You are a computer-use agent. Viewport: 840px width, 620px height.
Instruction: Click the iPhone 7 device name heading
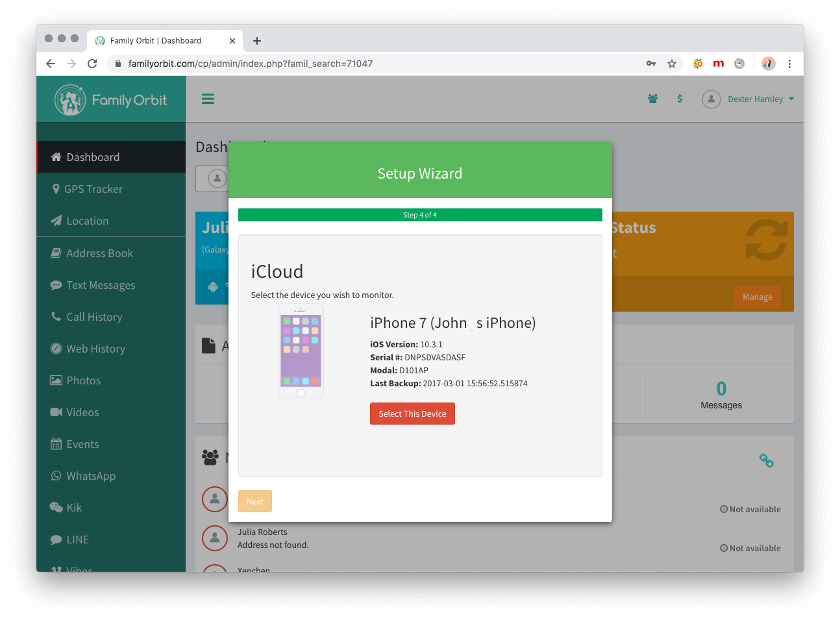pyautogui.click(x=453, y=323)
